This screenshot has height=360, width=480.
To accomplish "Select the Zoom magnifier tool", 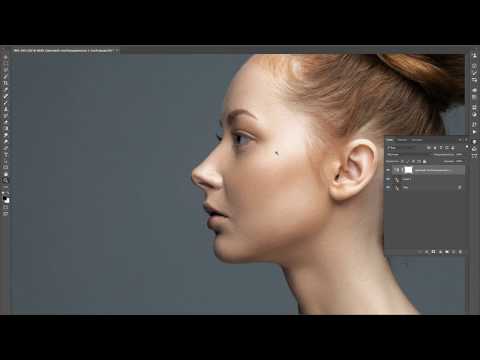I will [x=6, y=180].
